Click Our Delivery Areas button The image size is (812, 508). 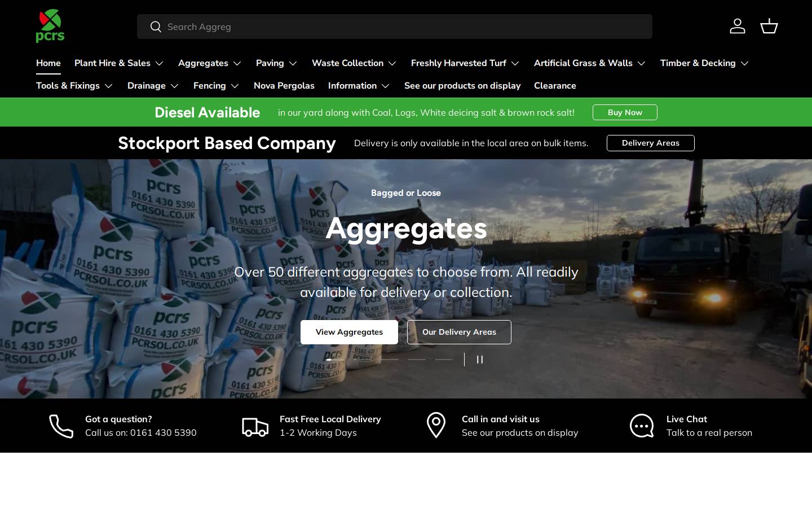459,332
